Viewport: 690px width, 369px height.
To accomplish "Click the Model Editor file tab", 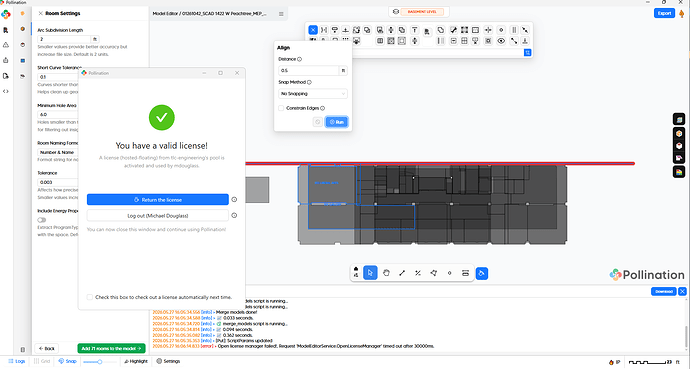I will tap(210, 14).
